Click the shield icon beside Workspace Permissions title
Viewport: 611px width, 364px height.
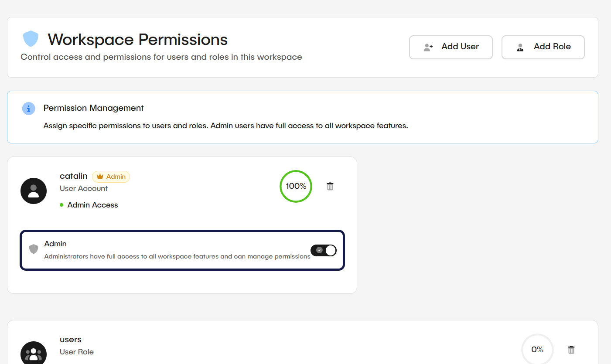click(x=31, y=38)
